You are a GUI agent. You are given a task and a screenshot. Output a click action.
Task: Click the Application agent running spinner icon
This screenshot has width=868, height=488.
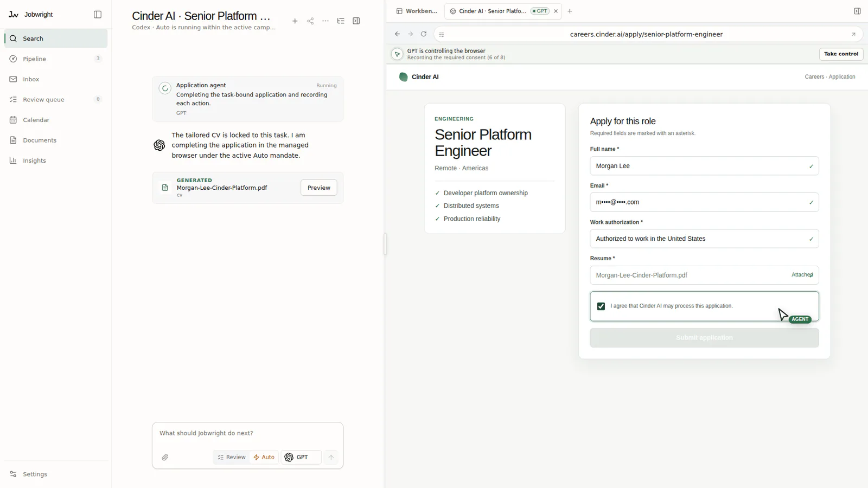(x=165, y=88)
